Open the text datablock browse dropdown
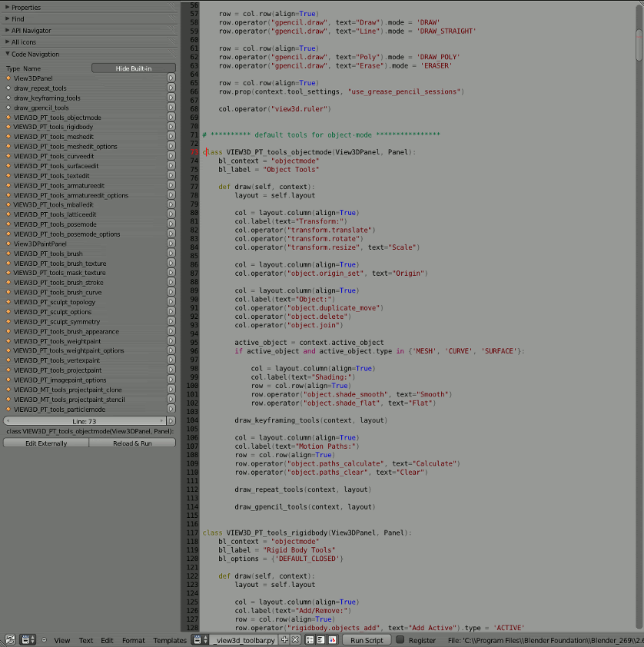The image size is (644, 647). [200, 640]
